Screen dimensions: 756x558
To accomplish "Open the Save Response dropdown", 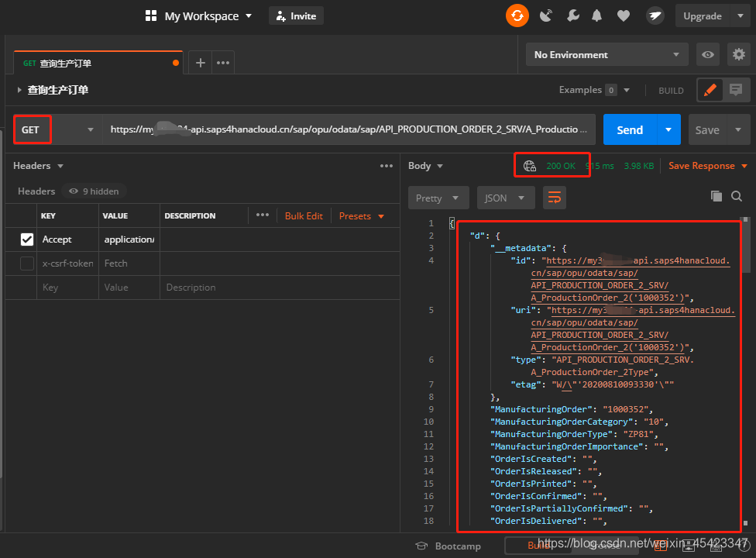I will pyautogui.click(x=708, y=166).
